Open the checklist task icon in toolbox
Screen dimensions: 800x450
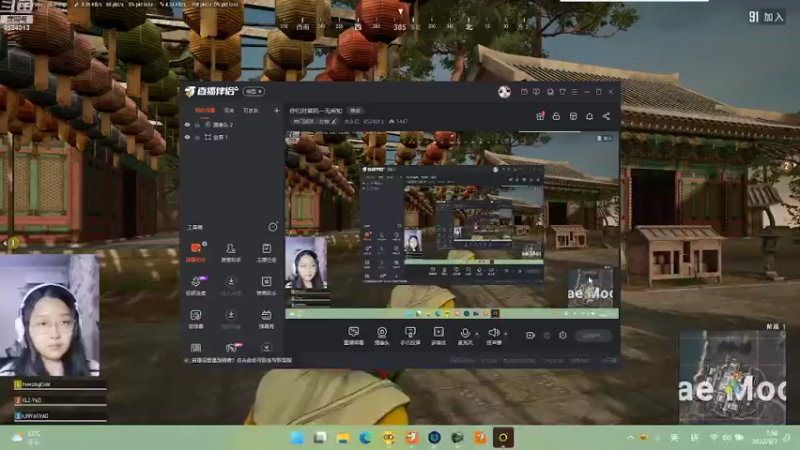(266, 252)
